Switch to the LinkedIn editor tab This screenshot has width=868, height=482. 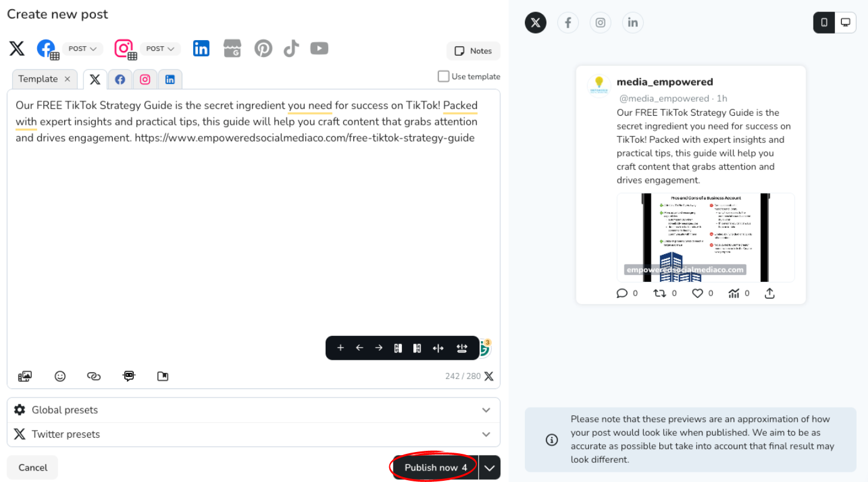click(x=170, y=79)
